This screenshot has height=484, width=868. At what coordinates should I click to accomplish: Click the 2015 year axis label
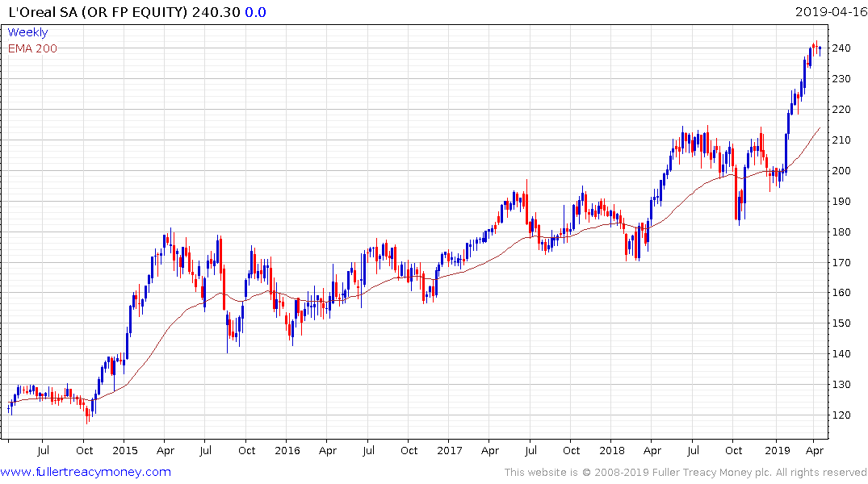[x=124, y=451]
